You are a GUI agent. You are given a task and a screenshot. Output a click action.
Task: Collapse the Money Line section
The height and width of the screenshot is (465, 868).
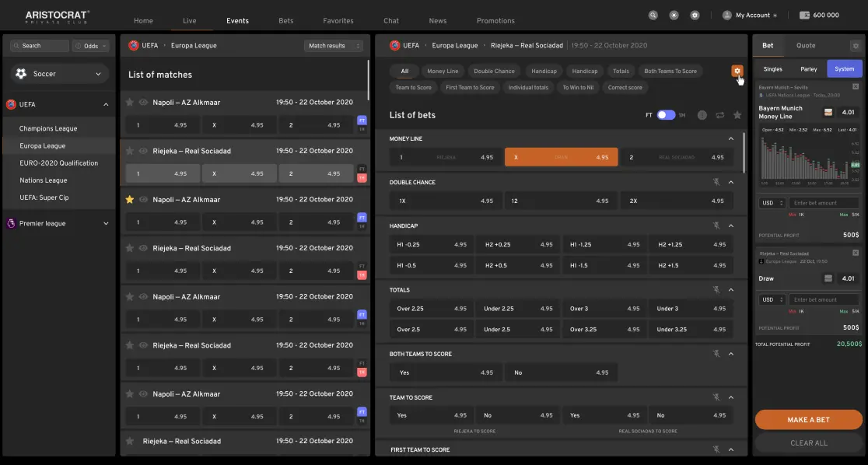click(x=730, y=139)
